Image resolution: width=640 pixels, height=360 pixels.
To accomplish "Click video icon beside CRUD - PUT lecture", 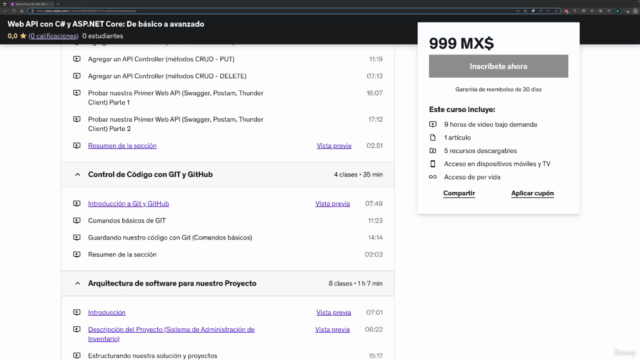I will (77, 59).
